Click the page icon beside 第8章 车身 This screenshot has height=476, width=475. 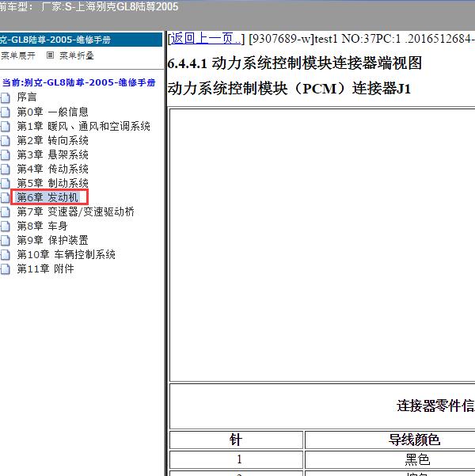(x=6, y=226)
